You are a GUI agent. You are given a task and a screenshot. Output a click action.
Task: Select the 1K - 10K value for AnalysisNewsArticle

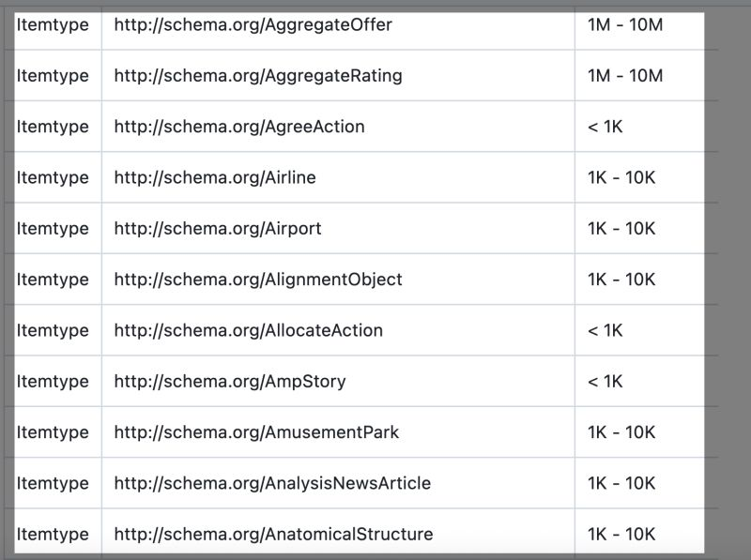click(x=621, y=483)
